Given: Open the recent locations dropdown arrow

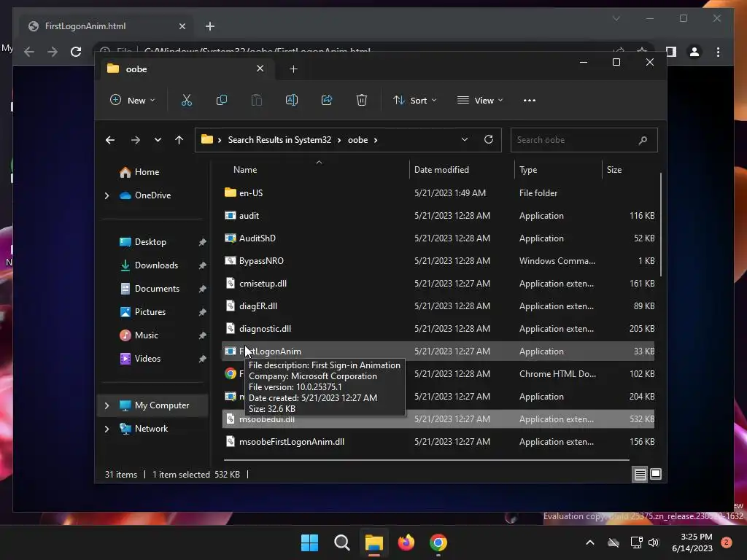Looking at the screenshot, I should 158,140.
